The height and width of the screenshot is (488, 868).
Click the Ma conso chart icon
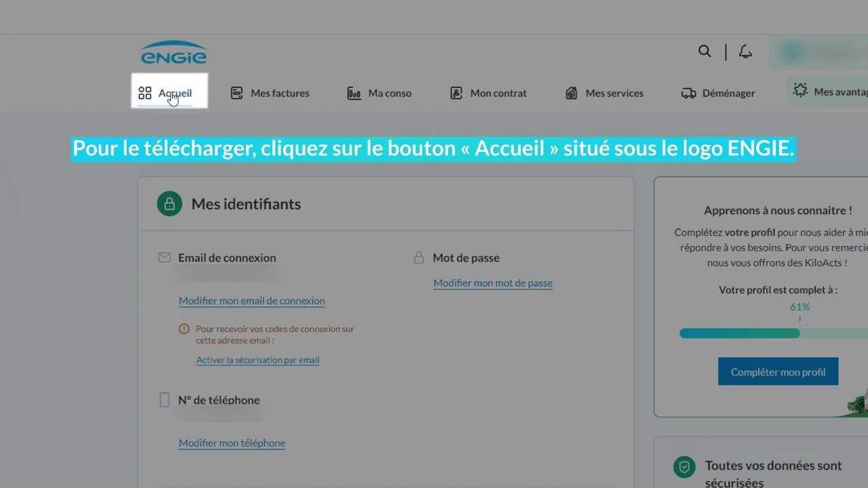point(354,93)
